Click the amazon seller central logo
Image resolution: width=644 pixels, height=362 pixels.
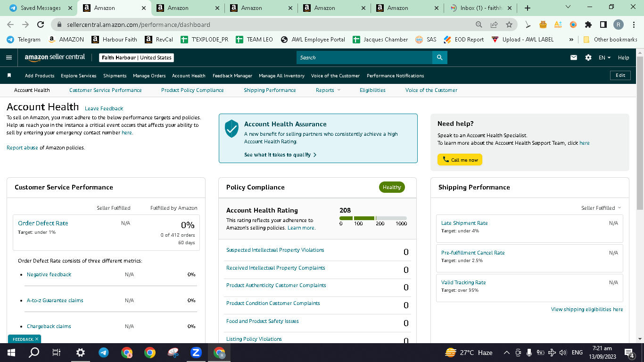tap(55, 58)
